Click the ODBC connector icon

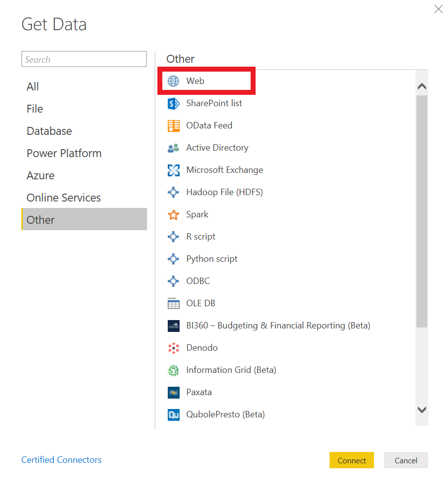tap(173, 282)
